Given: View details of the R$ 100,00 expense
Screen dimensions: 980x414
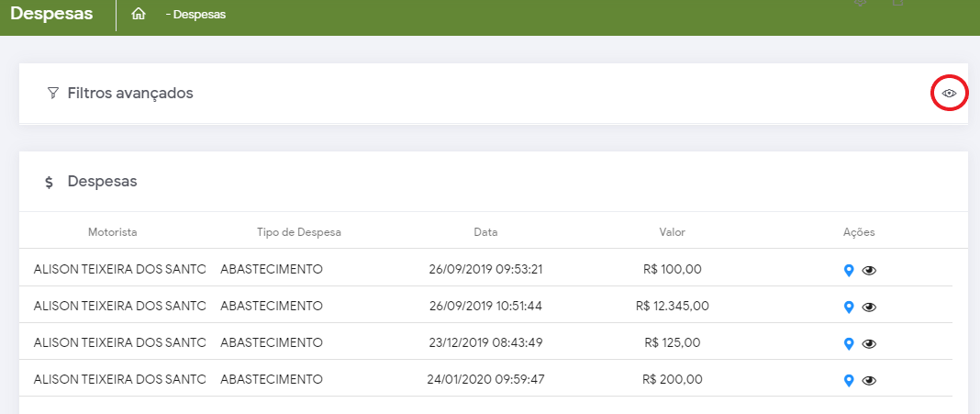Looking at the screenshot, I should 870,270.
